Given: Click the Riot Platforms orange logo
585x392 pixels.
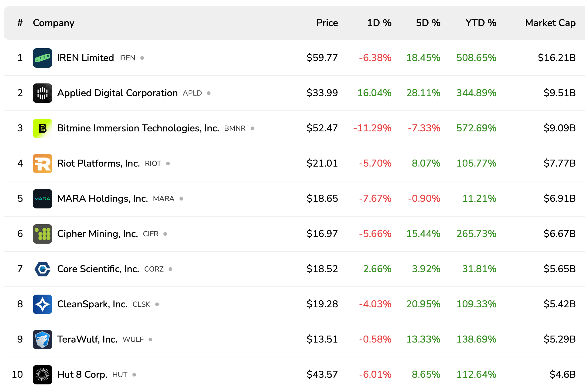Looking at the screenshot, I should point(42,163).
